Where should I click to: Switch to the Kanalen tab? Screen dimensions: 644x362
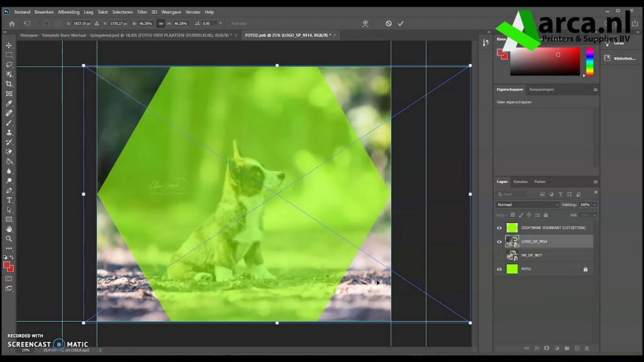[520, 182]
